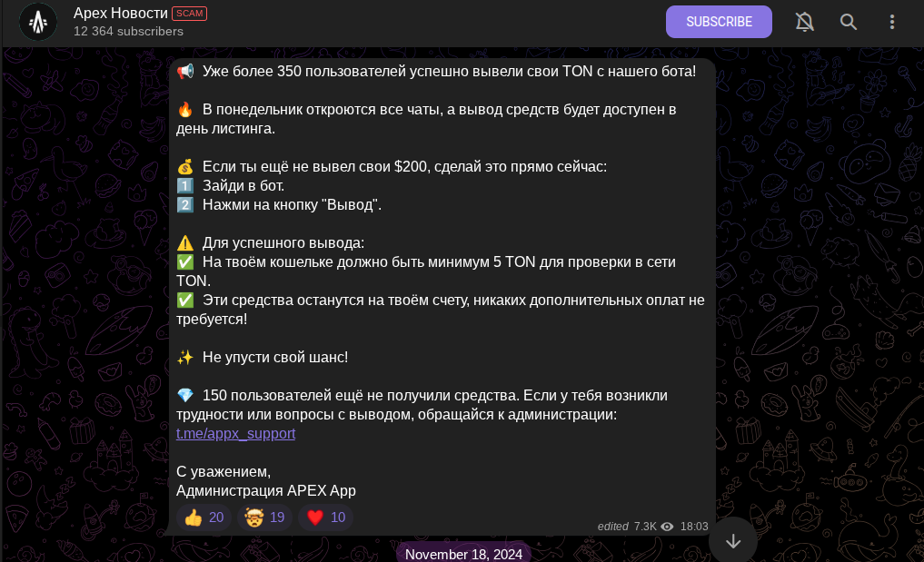Open the channel search magnifier icon
The width and height of the screenshot is (924, 562).
point(848,22)
